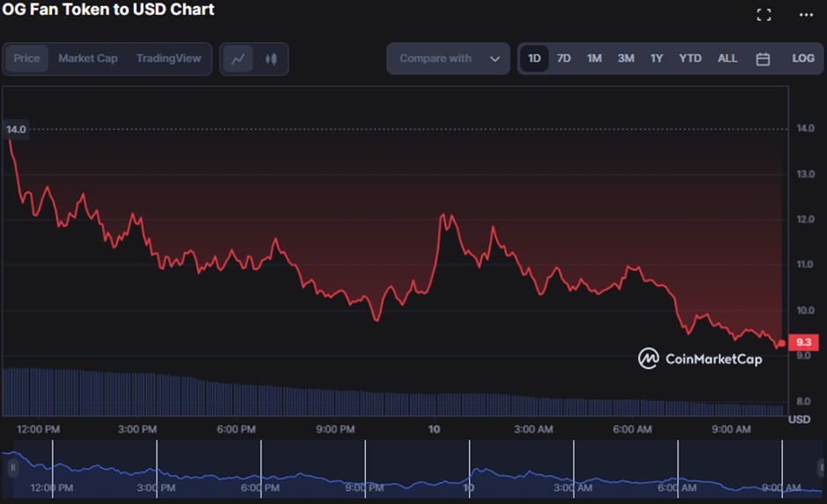Image resolution: width=827 pixels, height=504 pixels.
Task: Click the 6:00 AM x-axis label
Action: click(x=632, y=429)
